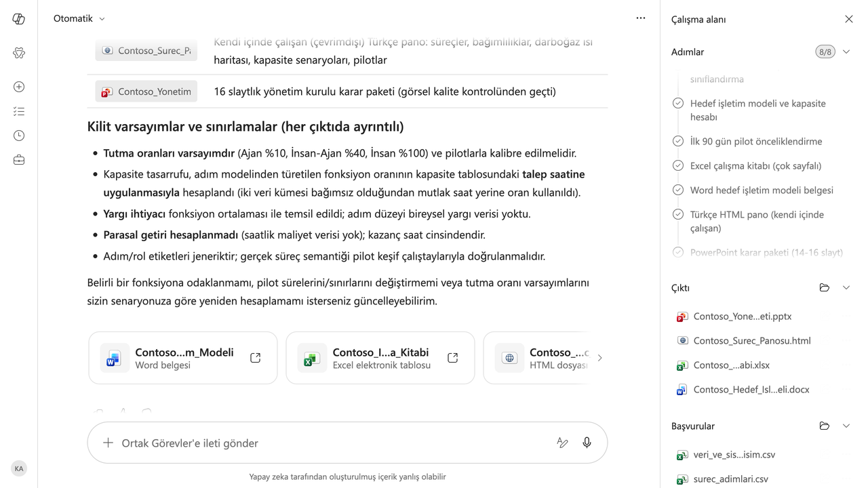Click PowerPoint icon next to Contoso_Yone...eti.pptx
Viewport: 868px width, 488px height.
click(x=682, y=317)
